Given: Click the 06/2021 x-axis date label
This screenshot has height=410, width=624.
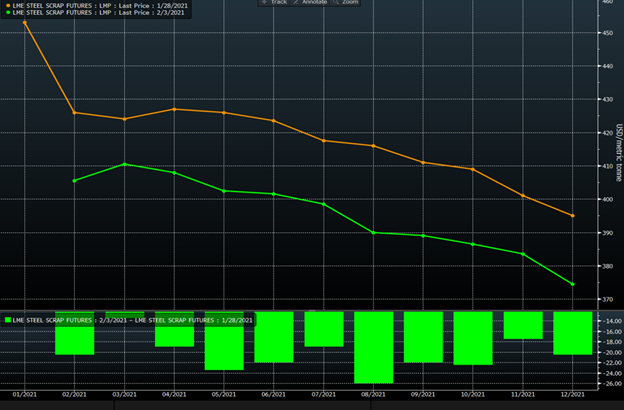Looking at the screenshot, I should (274, 396).
